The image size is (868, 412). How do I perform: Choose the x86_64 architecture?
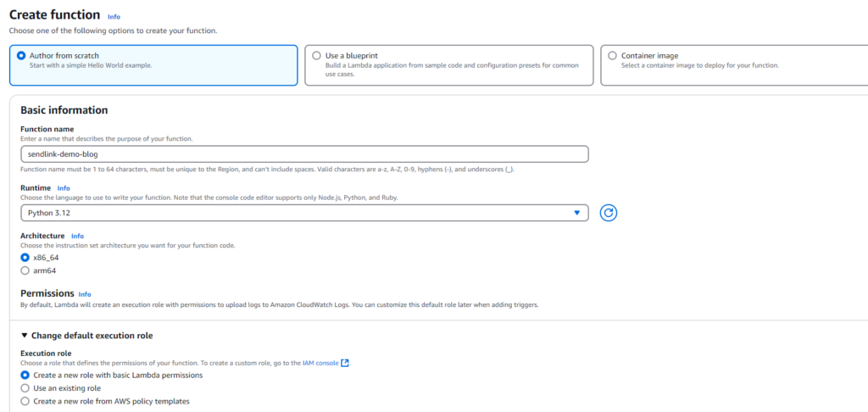(25, 257)
